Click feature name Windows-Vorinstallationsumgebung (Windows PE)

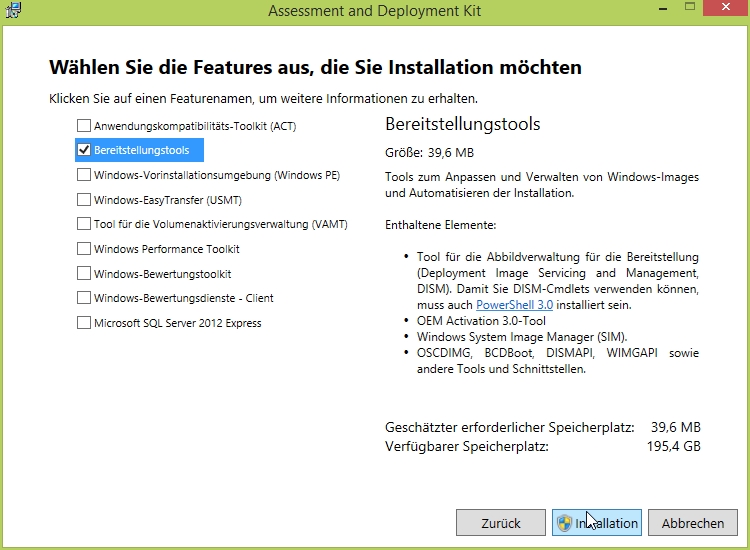tap(217, 175)
